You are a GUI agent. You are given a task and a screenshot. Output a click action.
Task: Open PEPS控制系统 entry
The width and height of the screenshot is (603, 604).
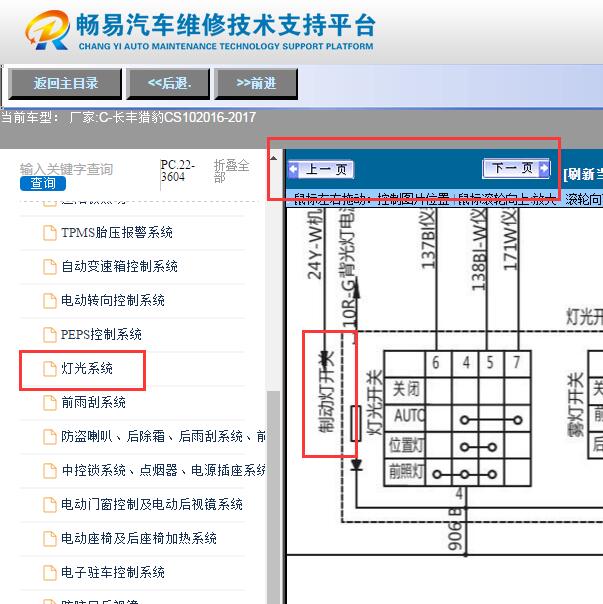pyautogui.click(x=101, y=334)
